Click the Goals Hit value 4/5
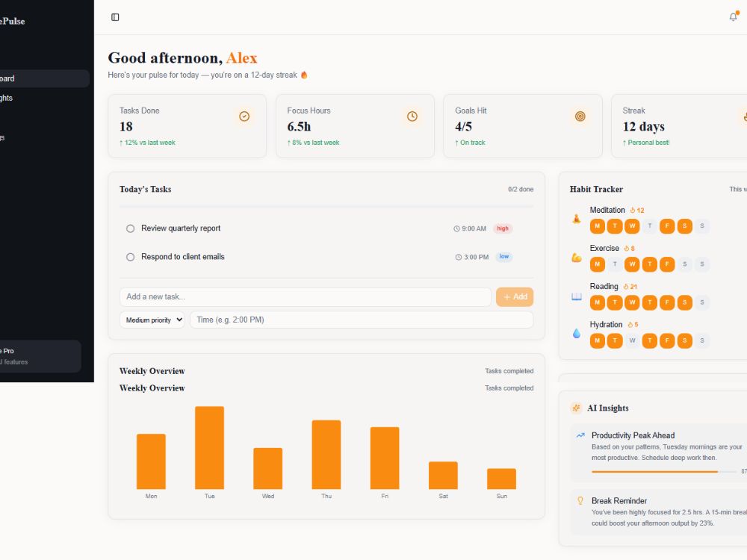 [x=464, y=127]
